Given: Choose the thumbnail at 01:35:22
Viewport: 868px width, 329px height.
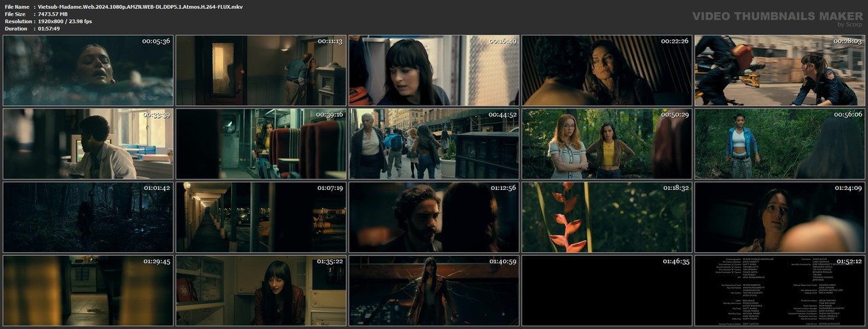Looking at the screenshot, I should (261, 290).
